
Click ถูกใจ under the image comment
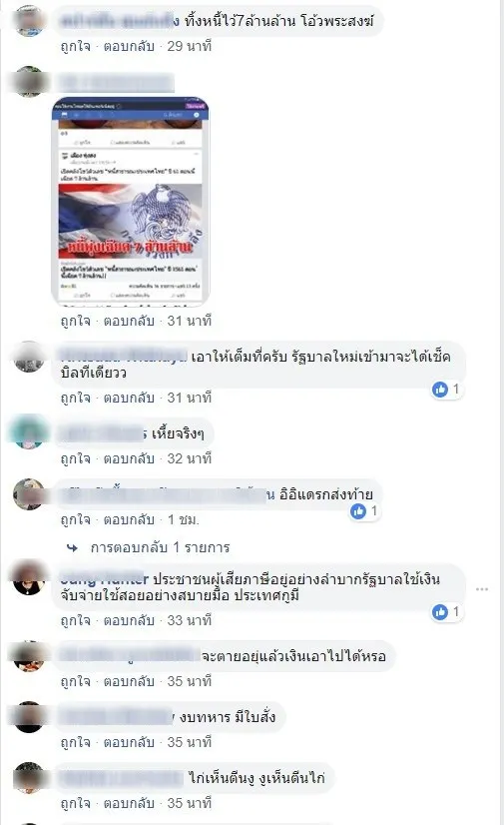(75, 321)
